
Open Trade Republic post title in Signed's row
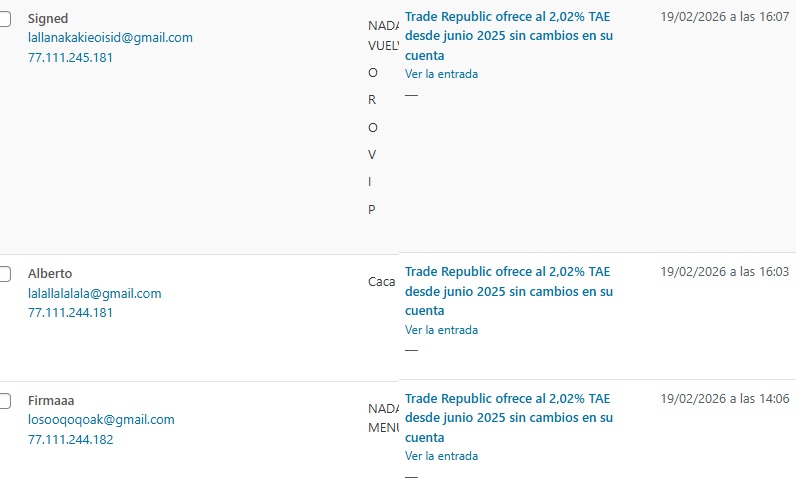pyautogui.click(x=508, y=36)
